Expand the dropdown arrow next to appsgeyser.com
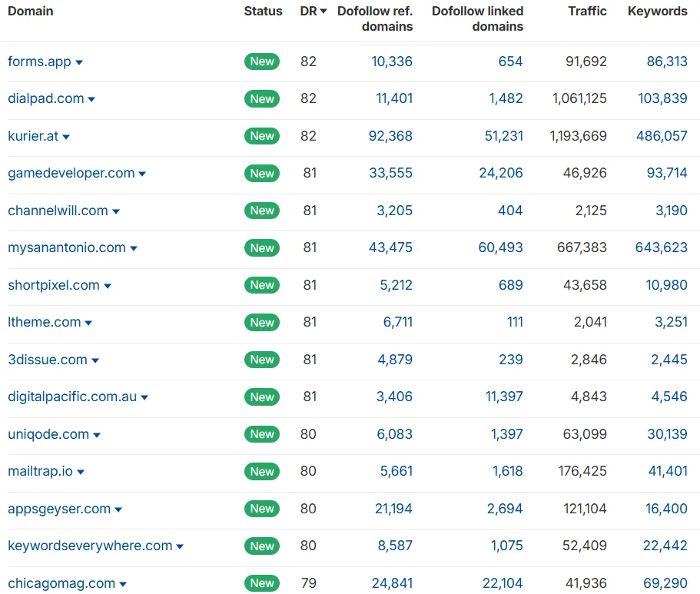Image resolution: width=700 pixels, height=594 pixels. pyautogui.click(x=118, y=510)
